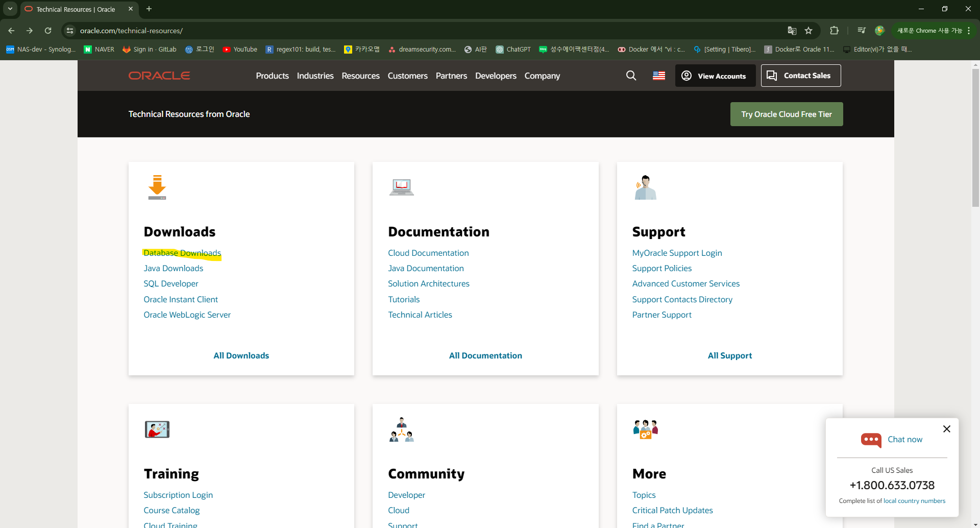Open Cloud Documentation link
Viewport: 980px width, 528px height.
click(428, 253)
